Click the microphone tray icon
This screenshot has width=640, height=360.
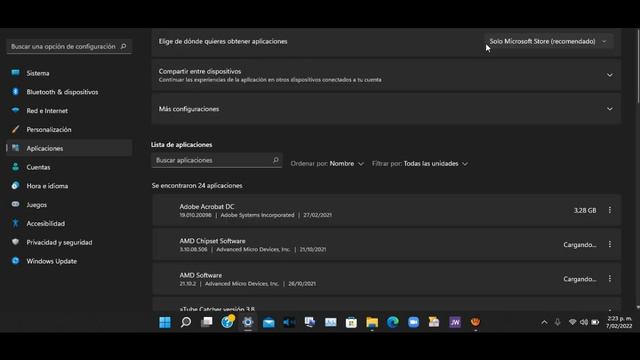pos(557,322)
